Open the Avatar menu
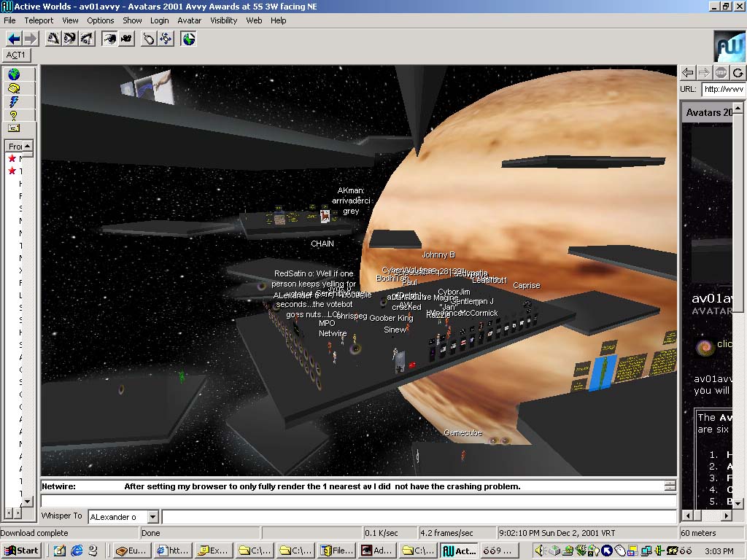This screenshot has width=747, height=560. pyautogui.click(x=190, y=20)
